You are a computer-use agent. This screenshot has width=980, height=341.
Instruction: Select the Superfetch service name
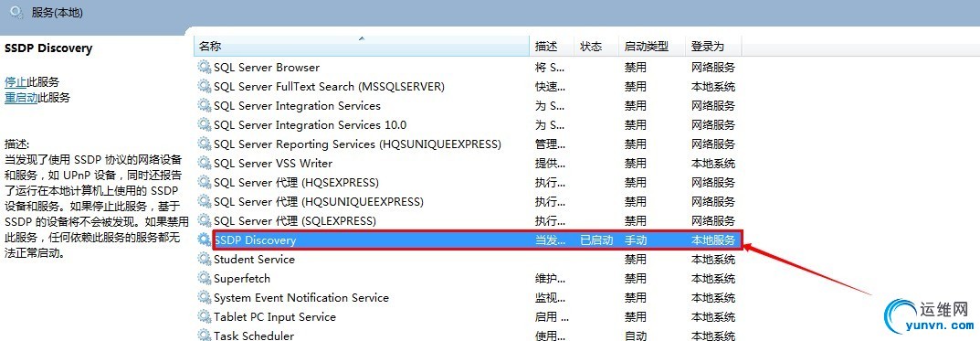242,279
